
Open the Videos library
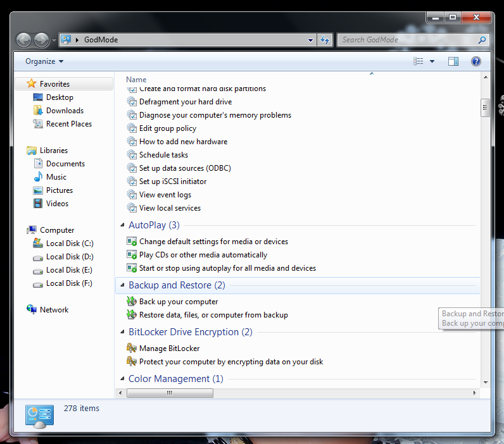57,204
